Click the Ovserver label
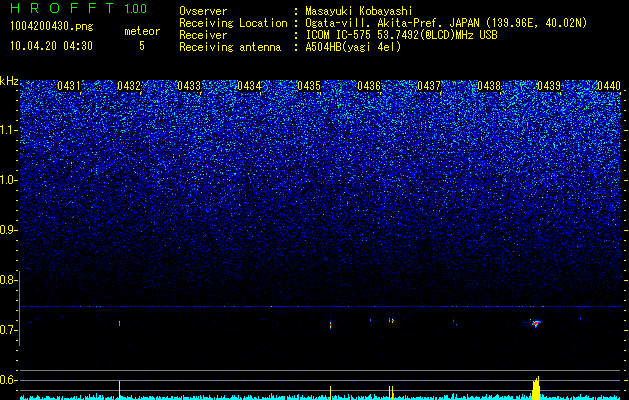 (x=203, y=11)
